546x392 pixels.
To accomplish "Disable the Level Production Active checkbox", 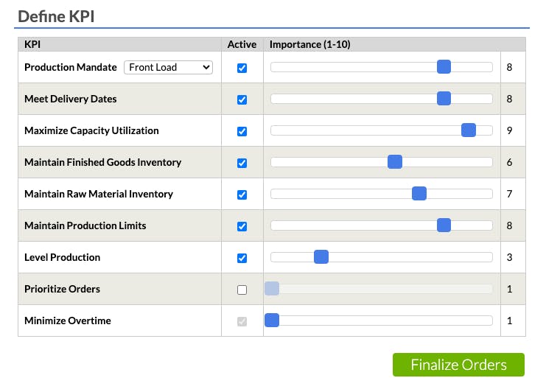I will (242, 258).
